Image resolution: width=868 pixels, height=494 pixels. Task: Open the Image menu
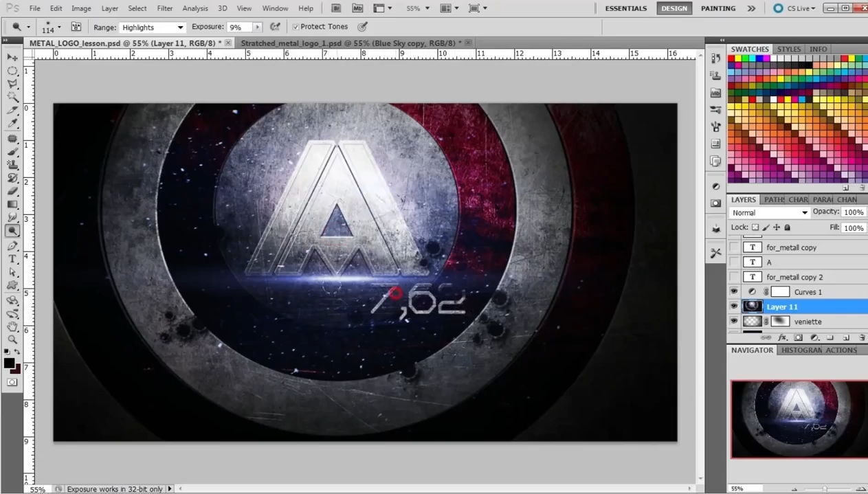81,8
